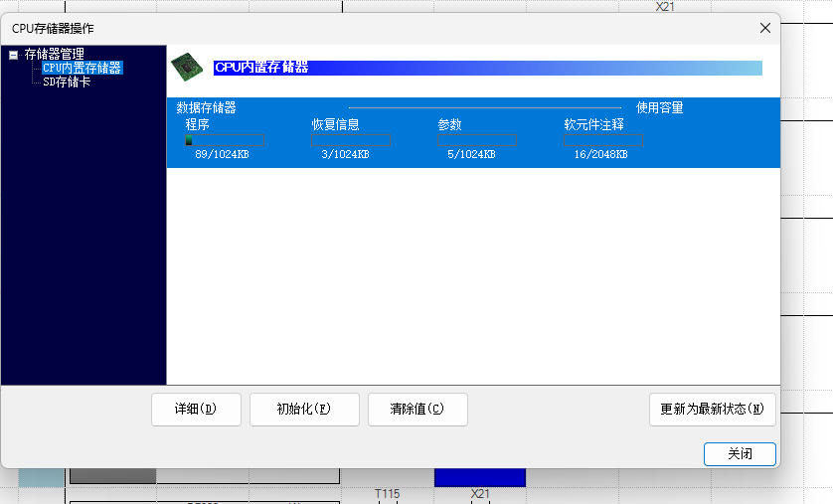The image size is (833, 504).
Task: Click the CPU chip icon in header
Action: point(185,67)
